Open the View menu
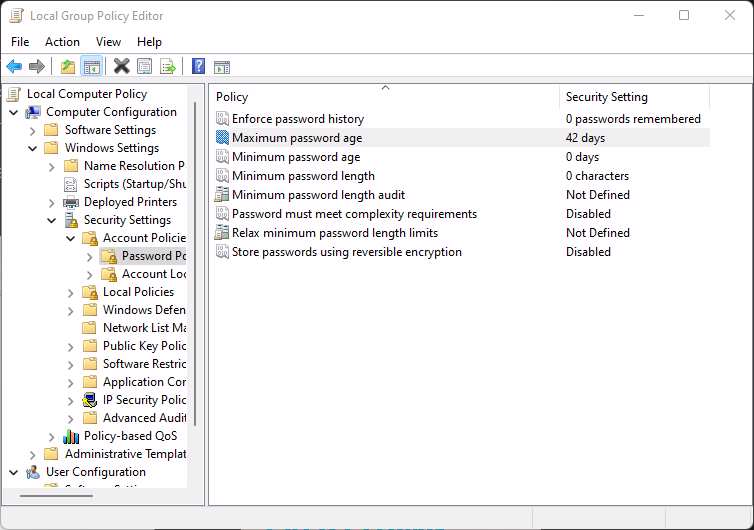This screenshot has width=754, height=530. [108, 42]
